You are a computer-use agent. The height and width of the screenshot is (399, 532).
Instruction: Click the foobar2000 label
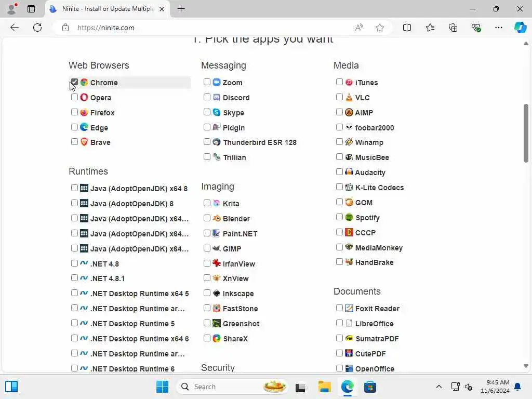point(374,128)
